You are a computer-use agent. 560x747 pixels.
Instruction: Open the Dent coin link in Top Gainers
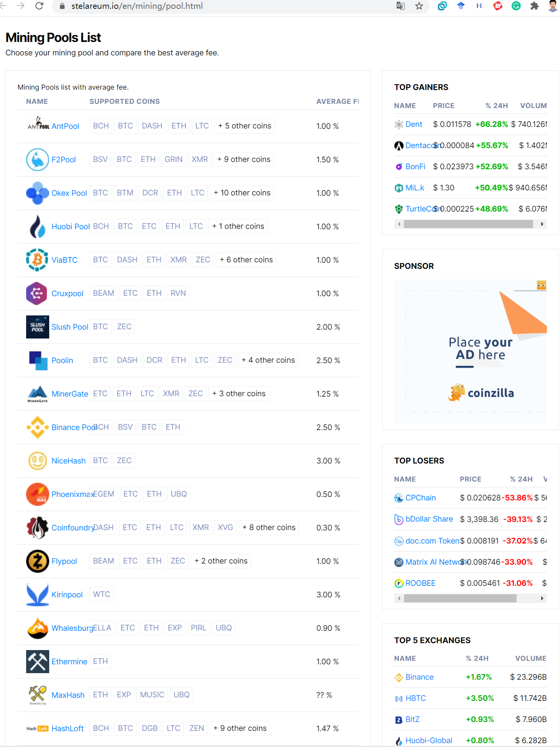pyautogui.click(x=414, y=124)
